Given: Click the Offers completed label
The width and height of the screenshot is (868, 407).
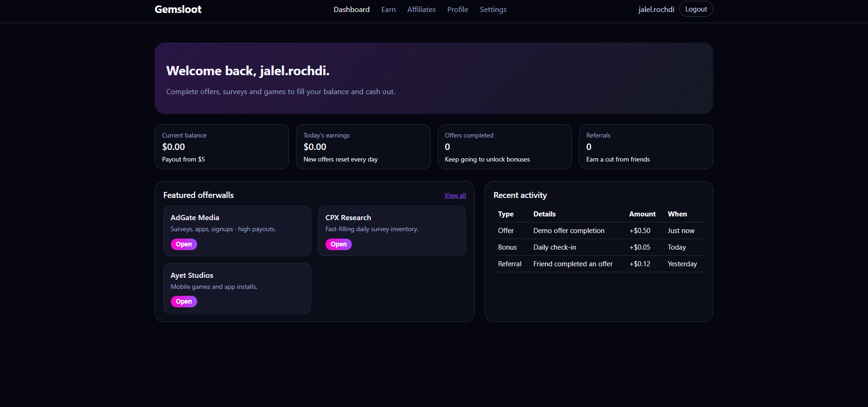Looking at the screenshot, I should 469,135.
